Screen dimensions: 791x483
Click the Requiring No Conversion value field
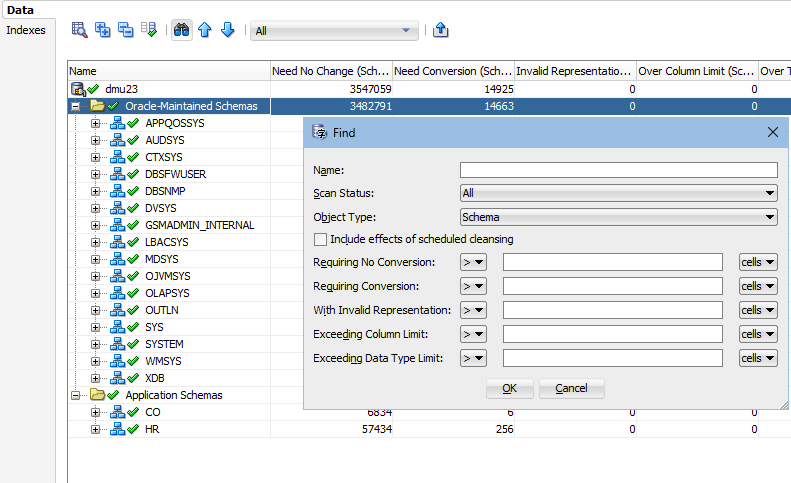[612, 262]
